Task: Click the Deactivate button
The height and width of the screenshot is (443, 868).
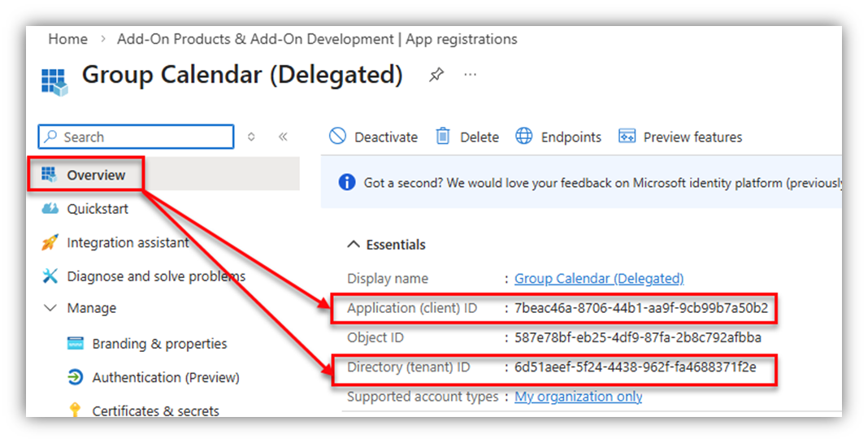Action: click(x=373, y=137)
